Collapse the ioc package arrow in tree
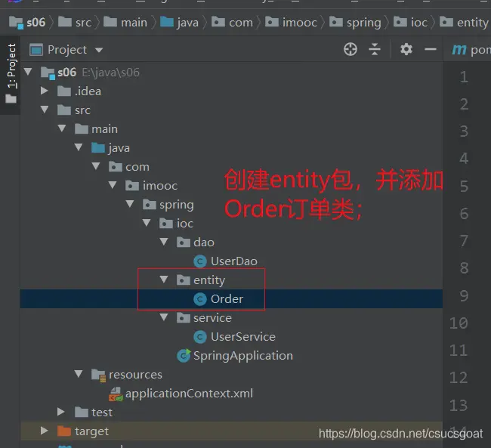Viewport: 491px width, 448px height. point(147,223)
